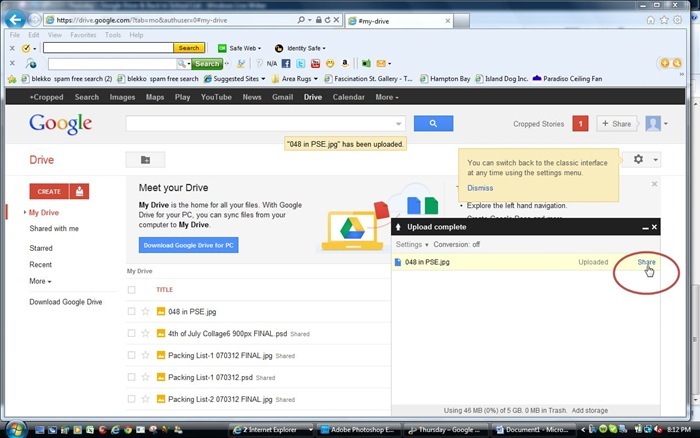Star the 4th of July Collage6 file
The image size is (700, 438).
click(x=145, y=333)
